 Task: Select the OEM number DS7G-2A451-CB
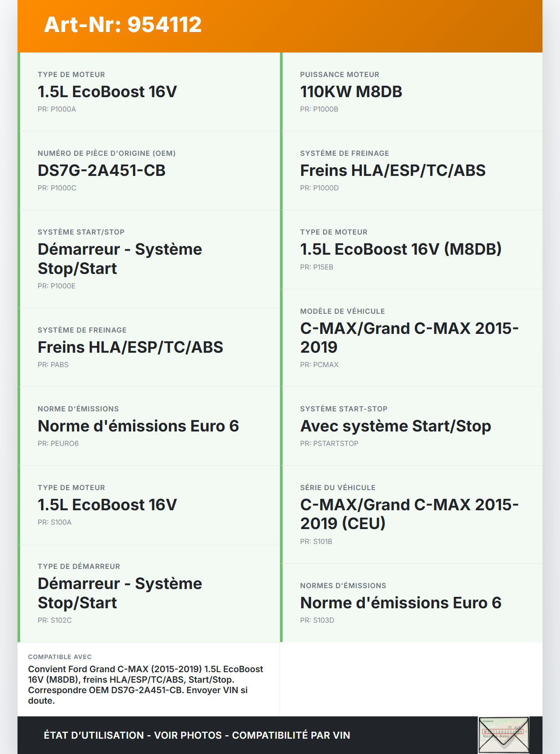(101, 171)
